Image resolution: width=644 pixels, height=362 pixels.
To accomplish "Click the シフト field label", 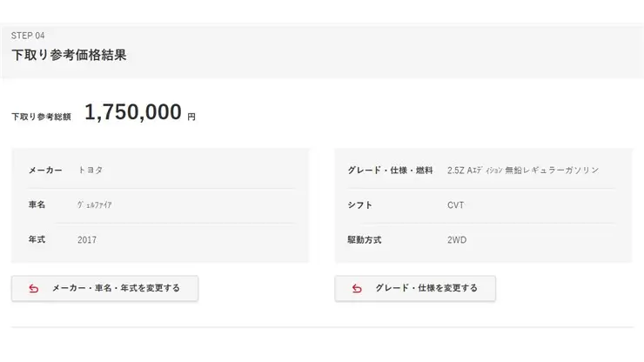I will [x=359, y=205].
